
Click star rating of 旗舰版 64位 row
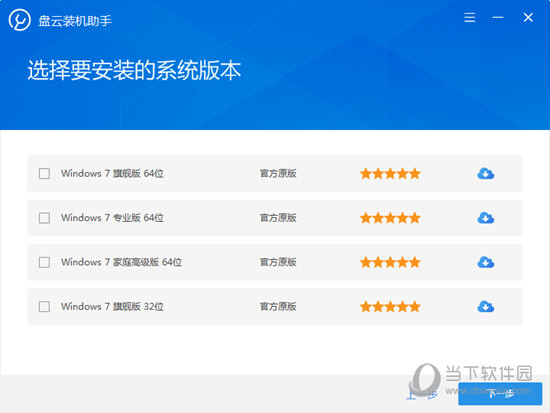(x=390, y=173)
